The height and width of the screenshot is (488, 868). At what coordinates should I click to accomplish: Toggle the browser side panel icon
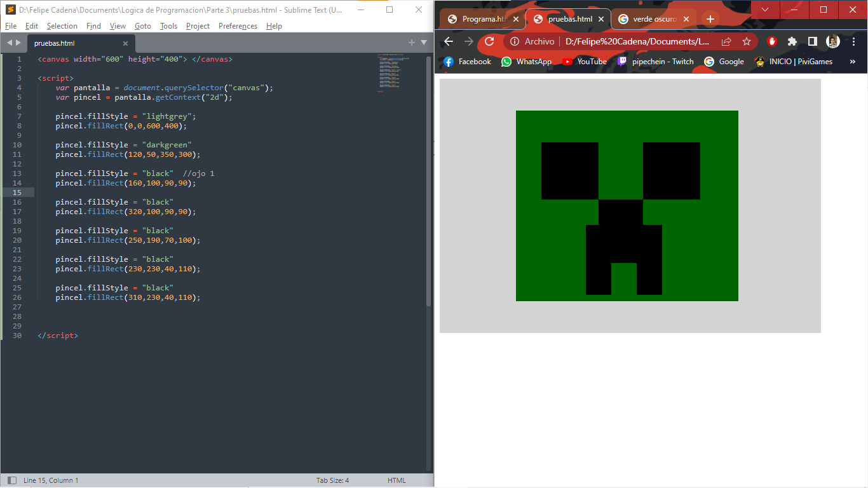(x=813, y=41)
